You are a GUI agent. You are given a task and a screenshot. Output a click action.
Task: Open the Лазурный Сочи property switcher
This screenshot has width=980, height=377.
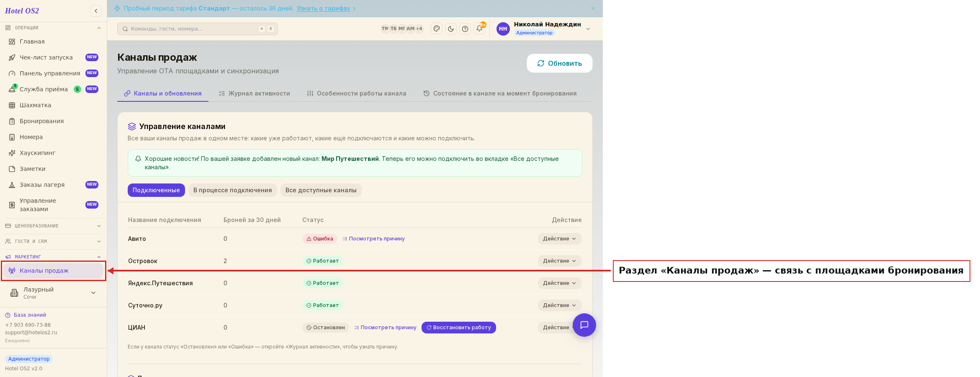click(x=53, y=293)
